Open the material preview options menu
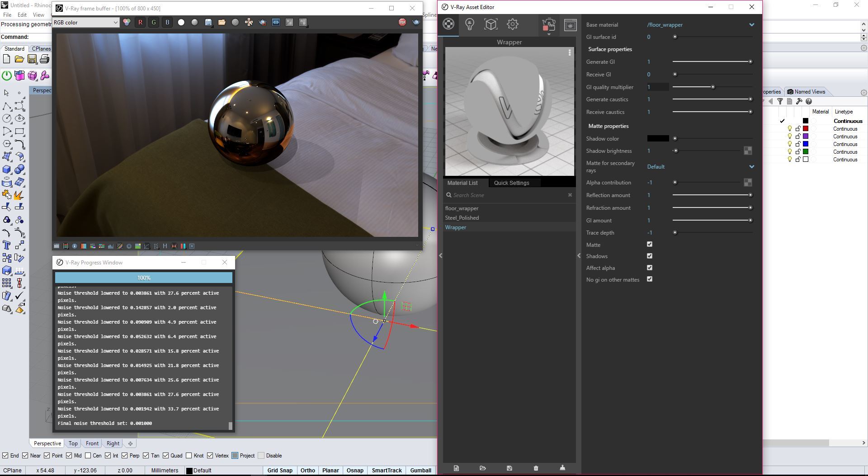 click(570, 53)
